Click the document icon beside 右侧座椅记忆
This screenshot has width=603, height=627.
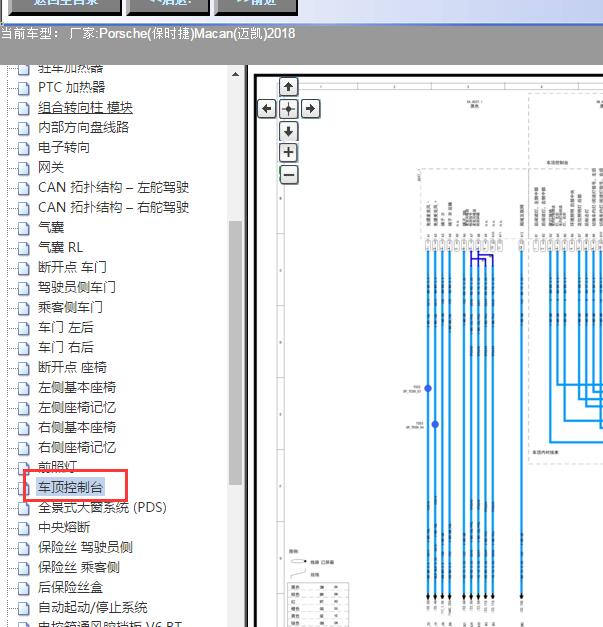(24, 448)
